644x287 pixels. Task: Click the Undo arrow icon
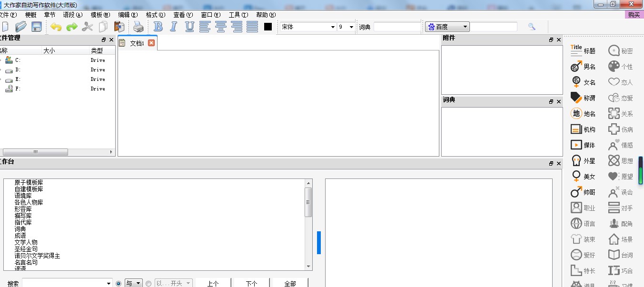click(x=56, y=27)
